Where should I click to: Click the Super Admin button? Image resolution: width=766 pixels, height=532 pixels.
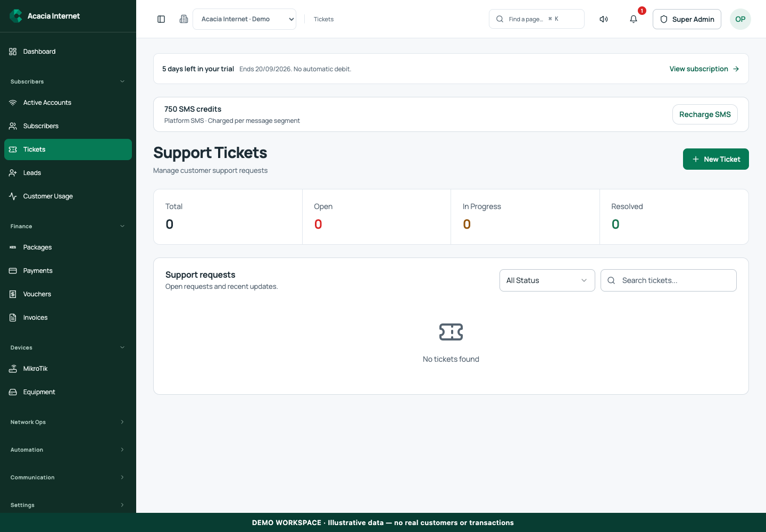tap(687, 19)
